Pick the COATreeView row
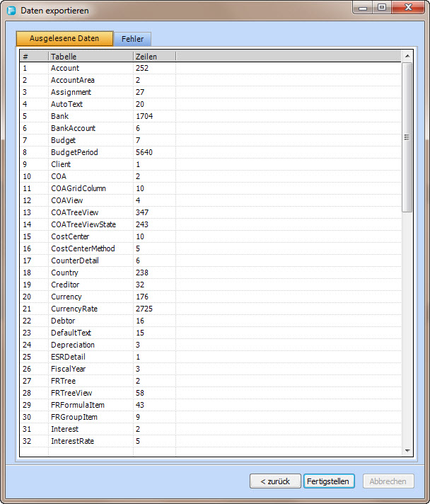 pyautogui.click(x=74, y=212)
